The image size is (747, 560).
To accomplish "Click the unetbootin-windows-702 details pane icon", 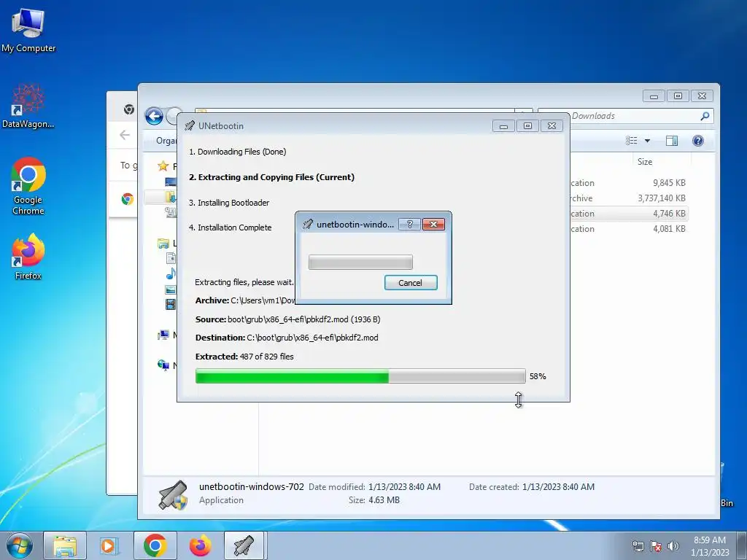I will coord(172,495).
